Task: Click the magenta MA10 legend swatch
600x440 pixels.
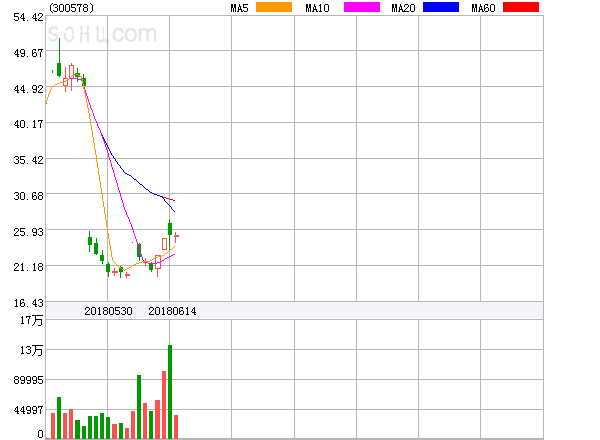Action: [362, 7]
